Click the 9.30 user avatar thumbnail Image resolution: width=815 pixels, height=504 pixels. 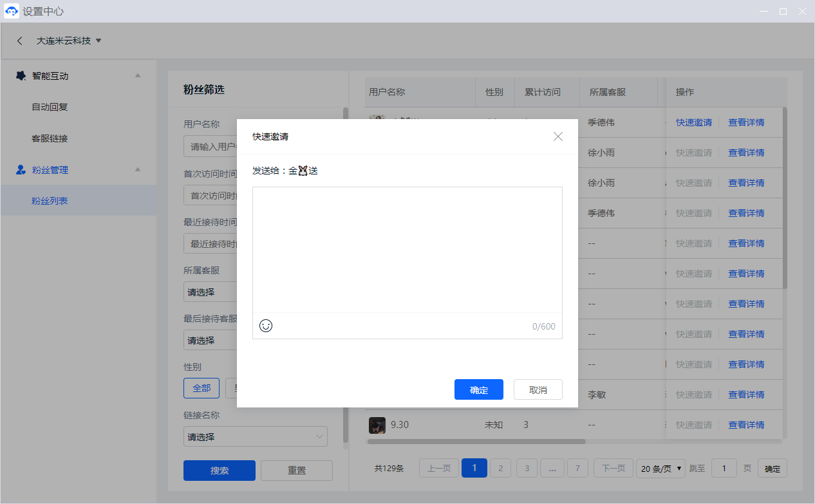point(377,425)
